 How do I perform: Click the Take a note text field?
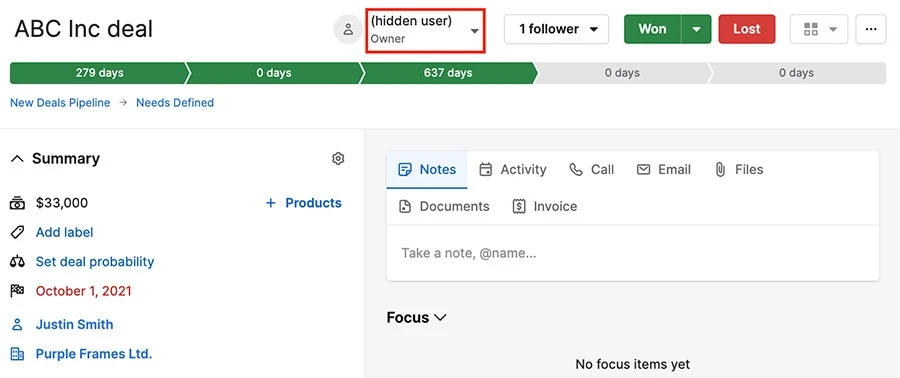(x=633, y=253)
